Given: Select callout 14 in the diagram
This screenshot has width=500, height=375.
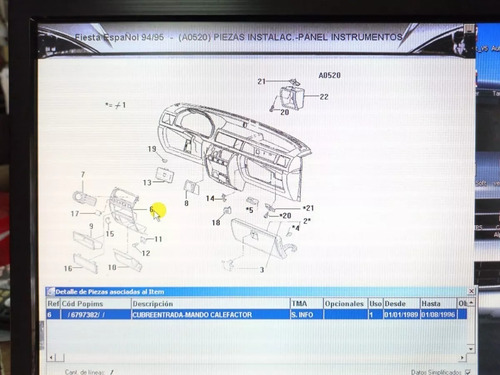Looking at the screenshot, I should click(x=210, y=199).
